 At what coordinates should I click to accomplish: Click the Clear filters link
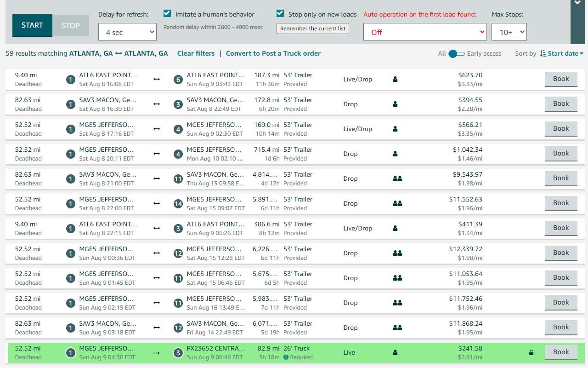[x=196, y=53]
